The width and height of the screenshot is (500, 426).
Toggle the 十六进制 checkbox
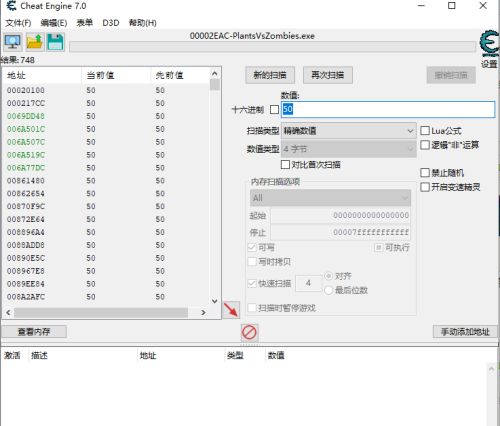[x=274, y=109]
